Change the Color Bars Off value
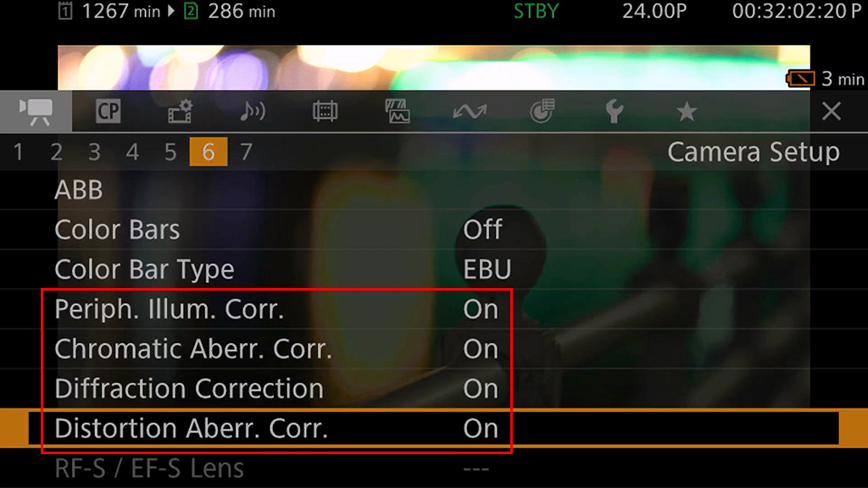The width and height of the screenshot is (868, 488). point(482,230)
